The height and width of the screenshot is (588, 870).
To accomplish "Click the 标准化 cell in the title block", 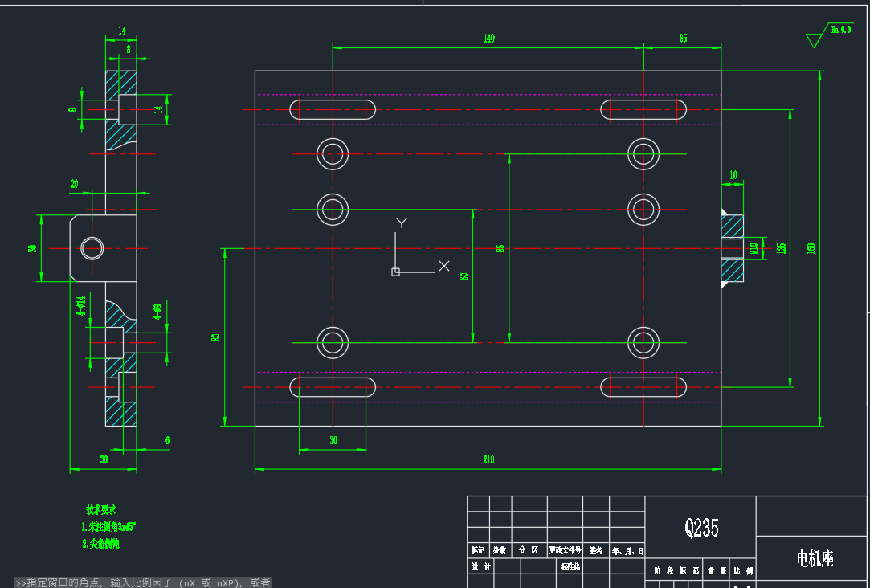I will [x=570, y=567].
